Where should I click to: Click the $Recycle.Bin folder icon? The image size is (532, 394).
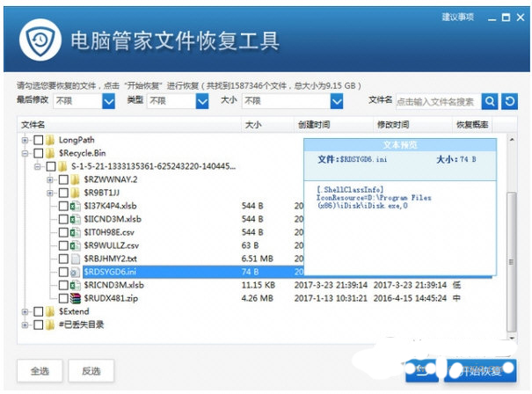pyautogui.click(x=51, y=153)
